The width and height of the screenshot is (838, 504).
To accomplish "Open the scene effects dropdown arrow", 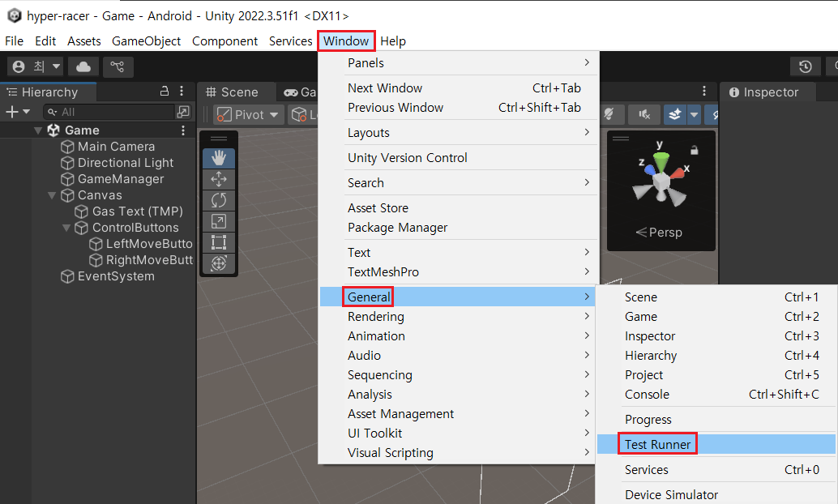I will click(x=694, y=113).
